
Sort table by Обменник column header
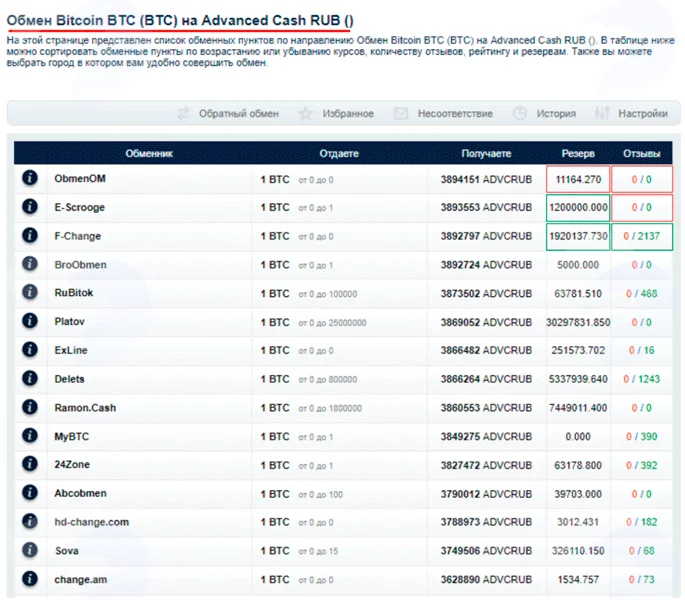pyautogui.click(x=149, y=154)
